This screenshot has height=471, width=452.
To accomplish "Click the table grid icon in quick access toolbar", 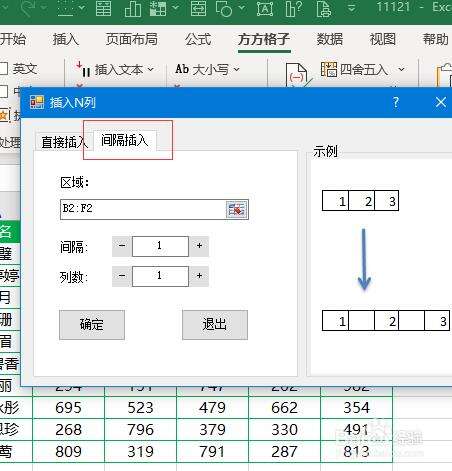I will [x=104, y=8].
